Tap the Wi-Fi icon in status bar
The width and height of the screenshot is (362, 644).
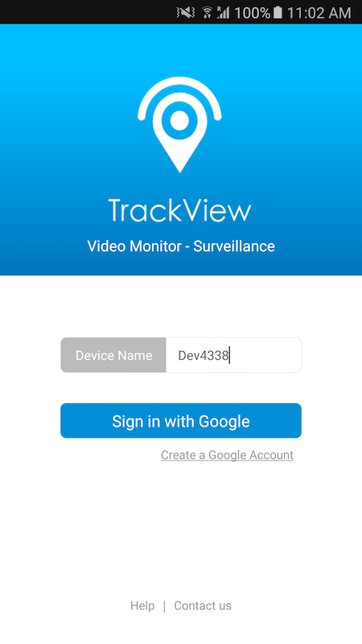(x=208, y=13)
